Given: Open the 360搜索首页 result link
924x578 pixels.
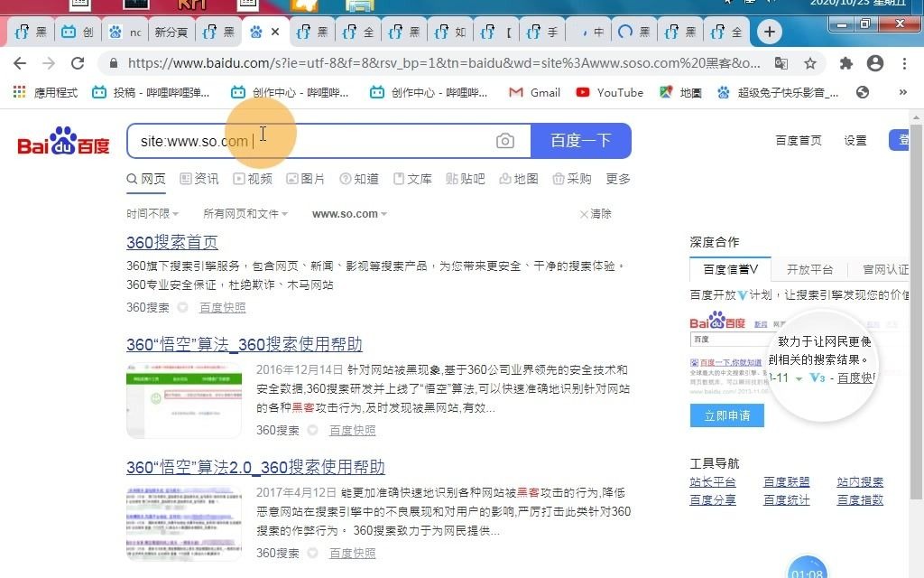Looking at the screenshot, I should pos(171,242).
